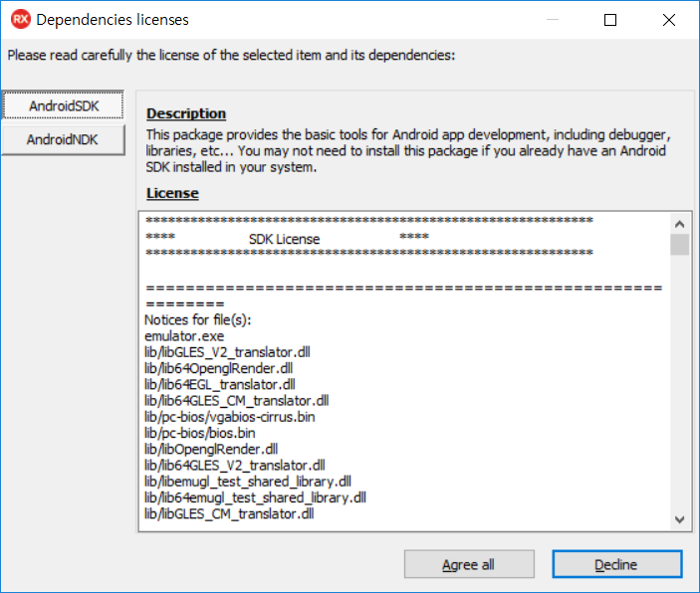Click 'lib/libGLES_V2_translator.dll' line
The height and width of the screenshot is (593, 700).
point(227,352)
